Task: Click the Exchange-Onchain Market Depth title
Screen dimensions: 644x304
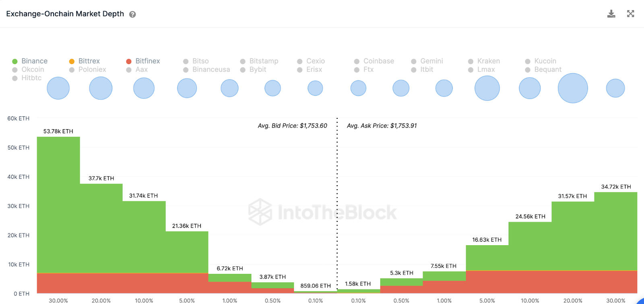Action: (x=65, y=14)
